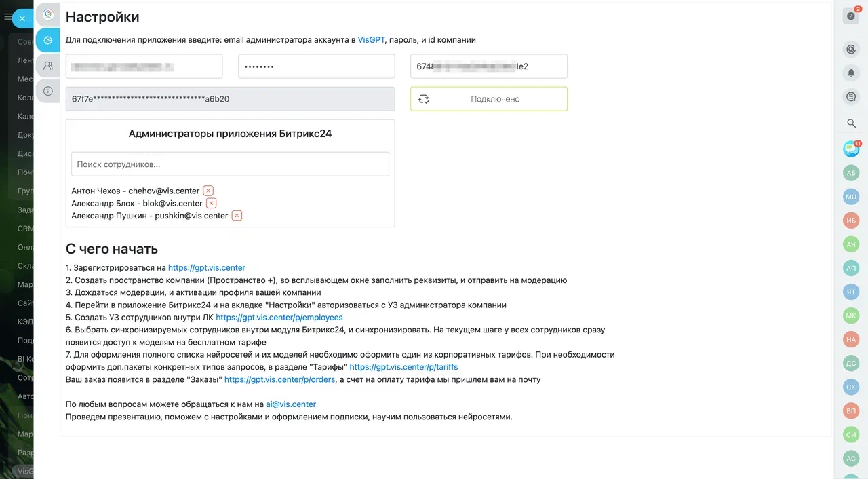Open the help icon with question mark

coord(851,16)
